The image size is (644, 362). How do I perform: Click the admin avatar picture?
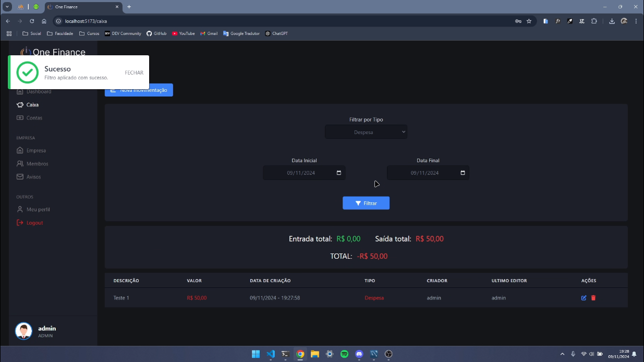pos(23,331)
